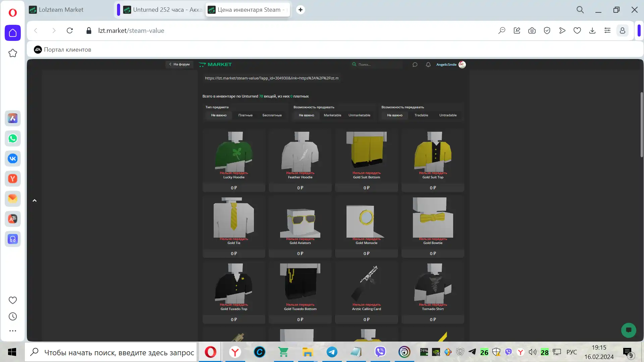The width and height of the screenshot is (644, 362).
Task: Open the market messages chat bubble icon
Action: (x=415, y=64)
